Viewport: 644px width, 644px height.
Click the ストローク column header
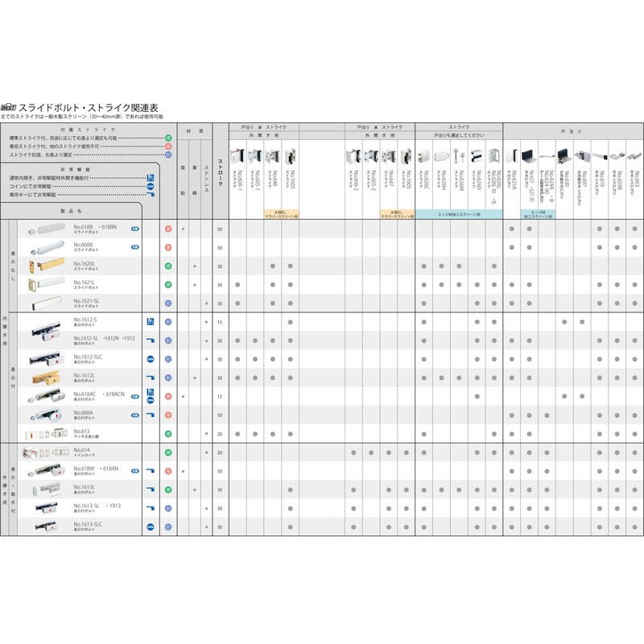(219, 171)
